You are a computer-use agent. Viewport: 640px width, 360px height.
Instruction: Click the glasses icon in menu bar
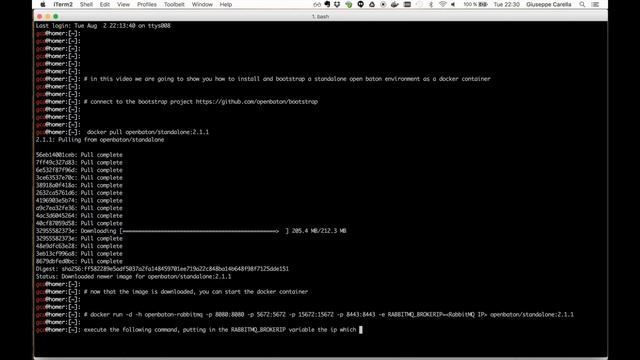click(317, 4)
